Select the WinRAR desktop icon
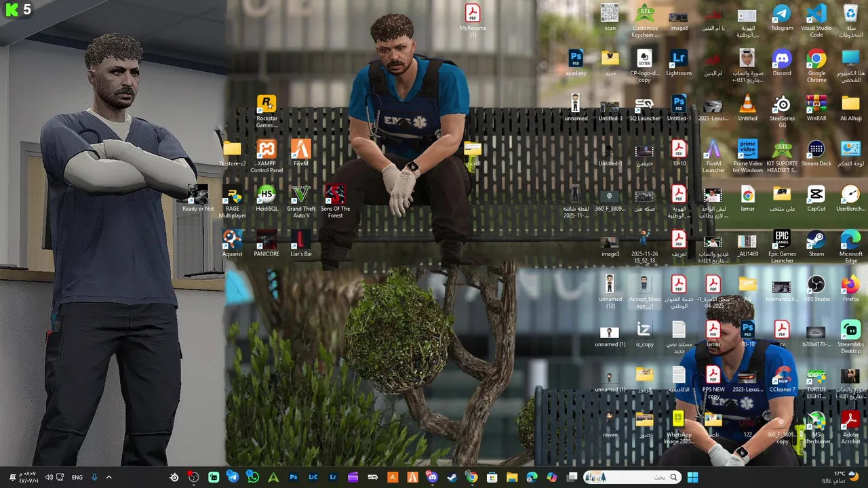Screen dimensions: 868x488 pyautogui.click(x=816, y=108)
